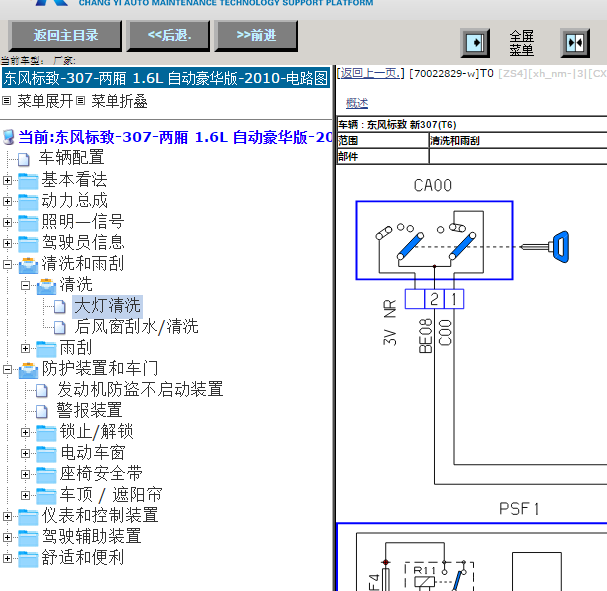Open the 车辆配置 tree item
Image resolution: width=607 pixels, height=591 pixels.
point(71,157)
